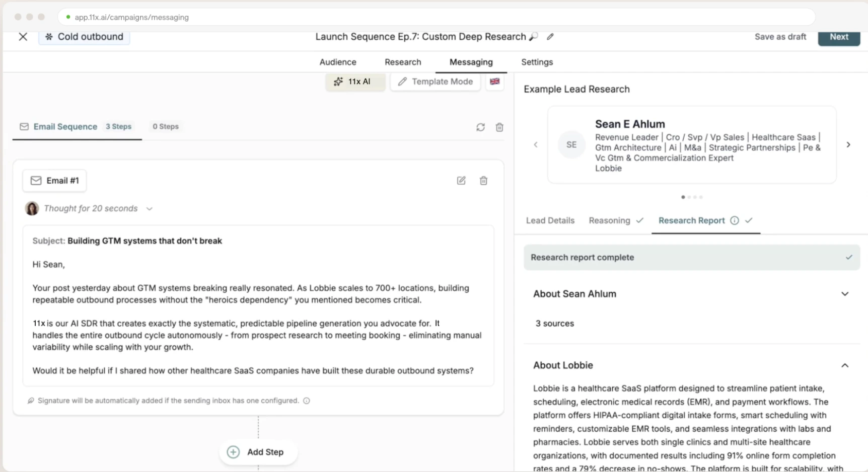Click the info icon beside the signature note
Screen dimensions: 868x472
pos(307,401)
